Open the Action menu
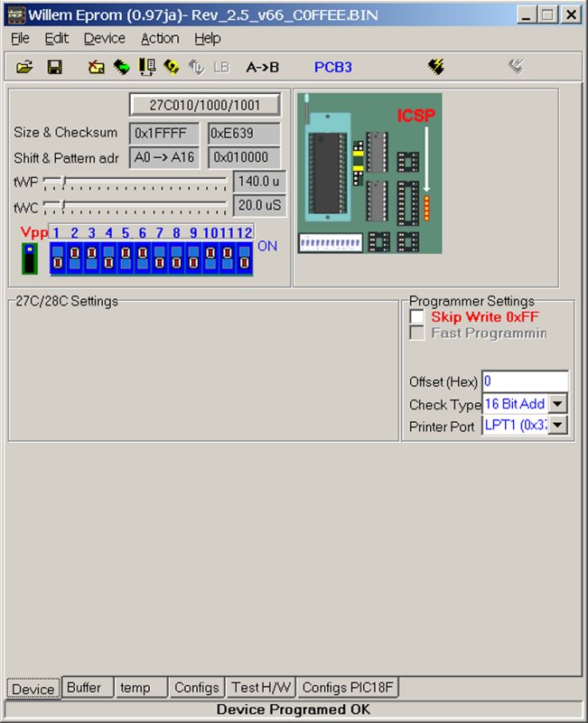588x723 pixels. pos(160,38)
